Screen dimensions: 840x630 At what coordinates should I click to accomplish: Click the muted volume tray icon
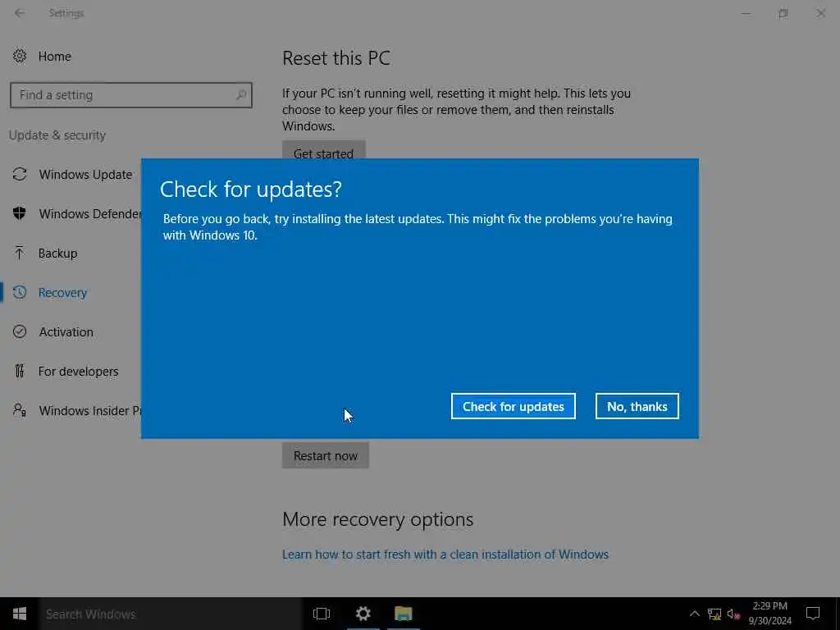[734, 614]
